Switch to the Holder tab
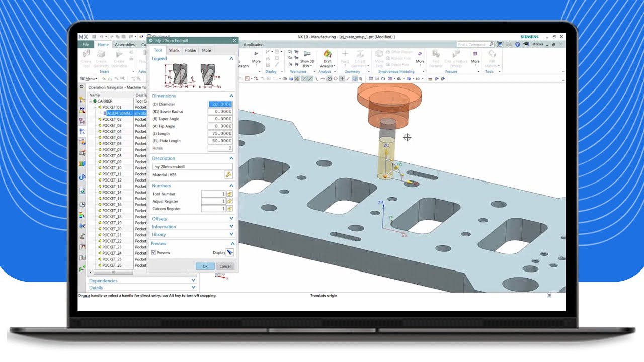Image resolution: width=644 pixels, height=362 pixels. tap(190, 50)
